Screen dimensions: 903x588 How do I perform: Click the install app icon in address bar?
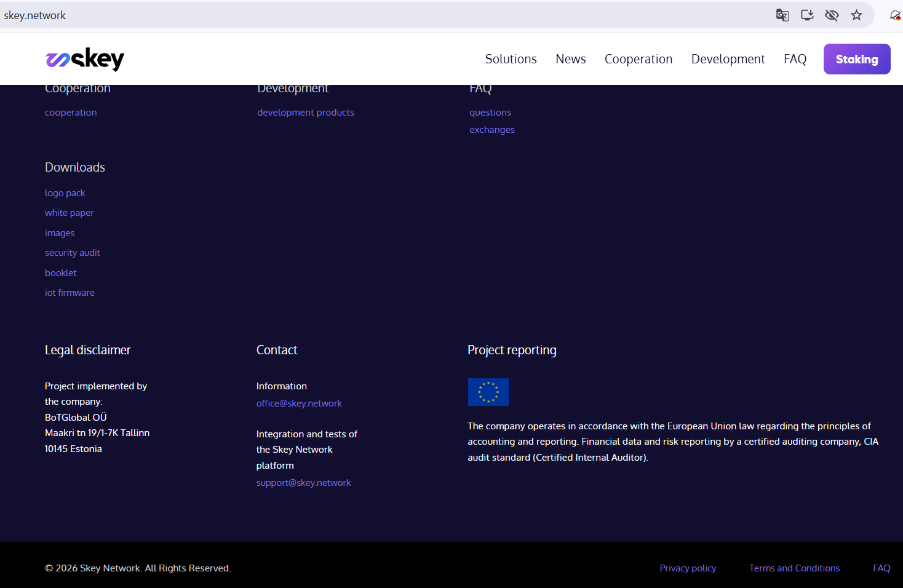coord(807,15)
